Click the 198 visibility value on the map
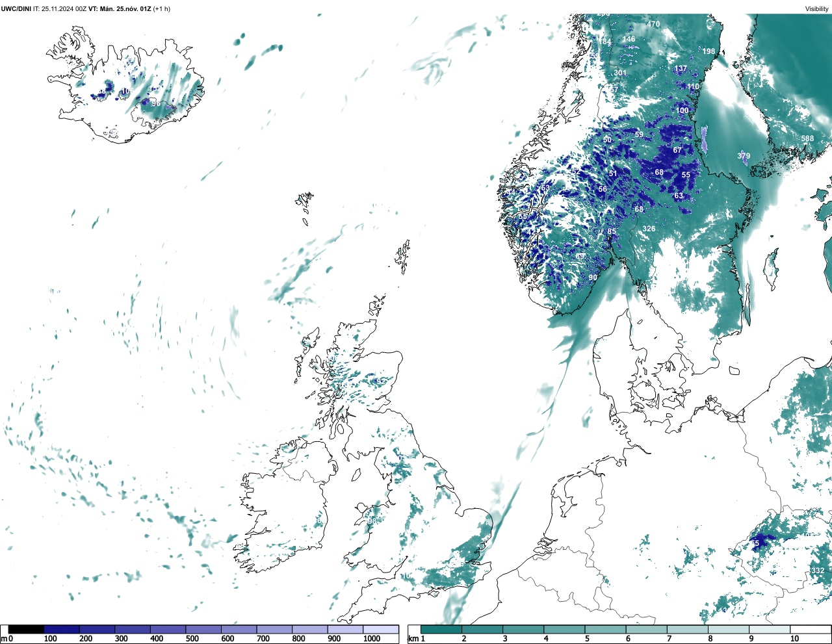Viewport: 832px width, 644px height. click(708, 51)
